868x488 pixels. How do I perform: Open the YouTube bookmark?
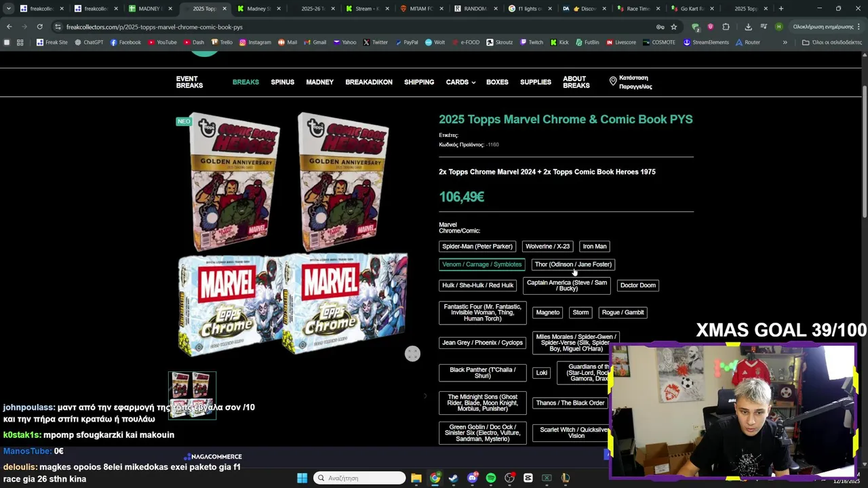(162, 42)
